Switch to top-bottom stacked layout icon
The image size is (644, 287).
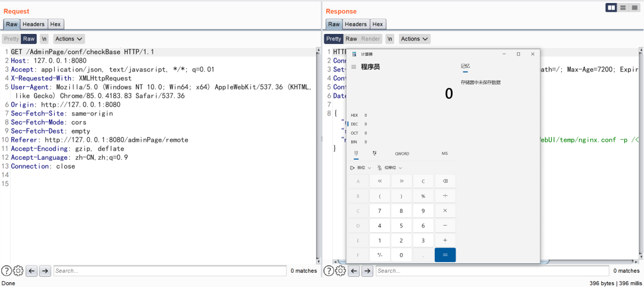tap(623, 7)
